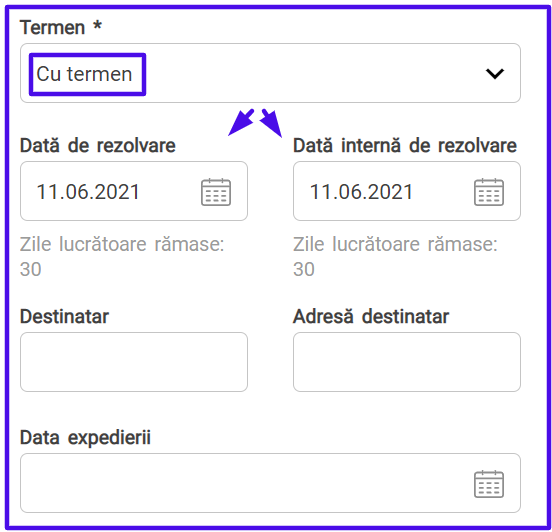This screenshot has height=532, width=552.
Task: Focus the Adresă destinatar text field
Action: (x=407, y=362)
